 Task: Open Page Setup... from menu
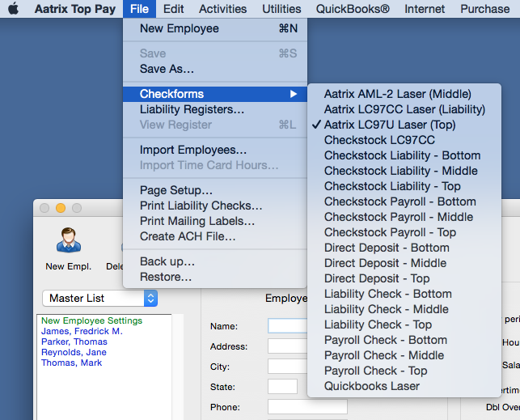(215, 190)
